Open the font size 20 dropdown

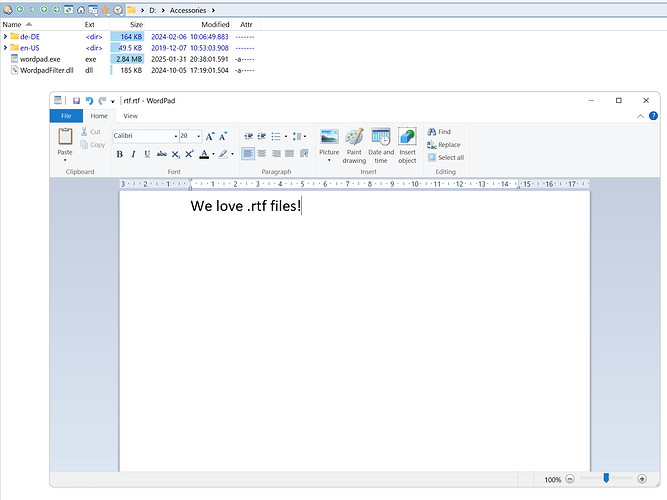[x=198, y=136]
